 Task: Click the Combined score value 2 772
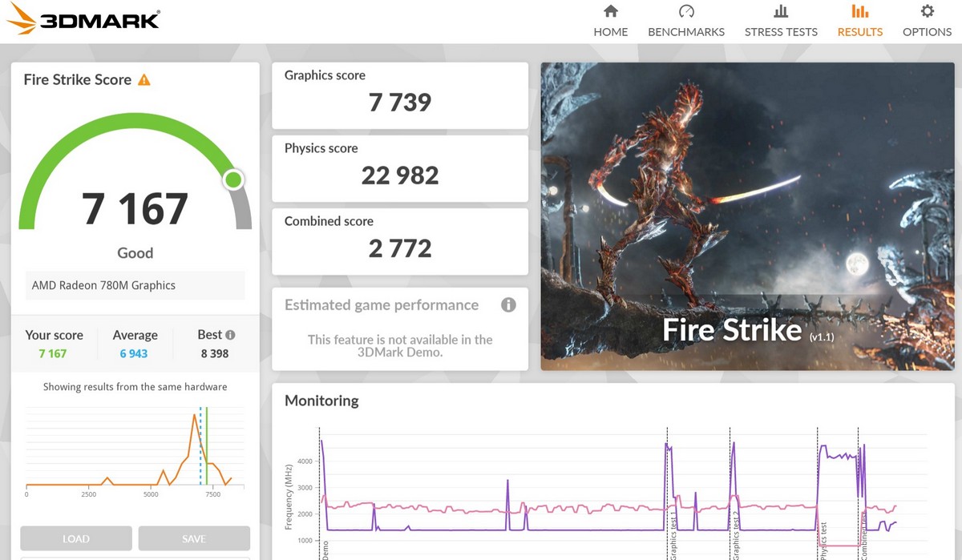tap(400, 248)
